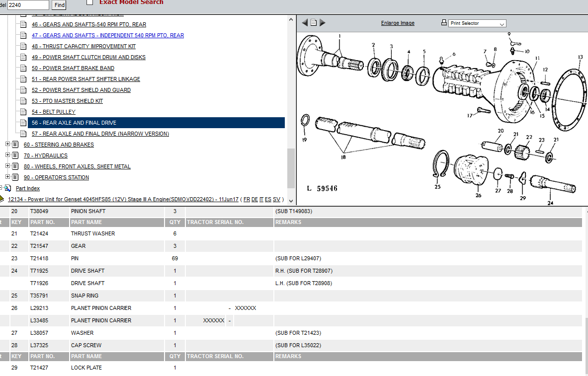Open the FR language link for Genset catalog
Screen dimensions: 588x376
[247, 199]
